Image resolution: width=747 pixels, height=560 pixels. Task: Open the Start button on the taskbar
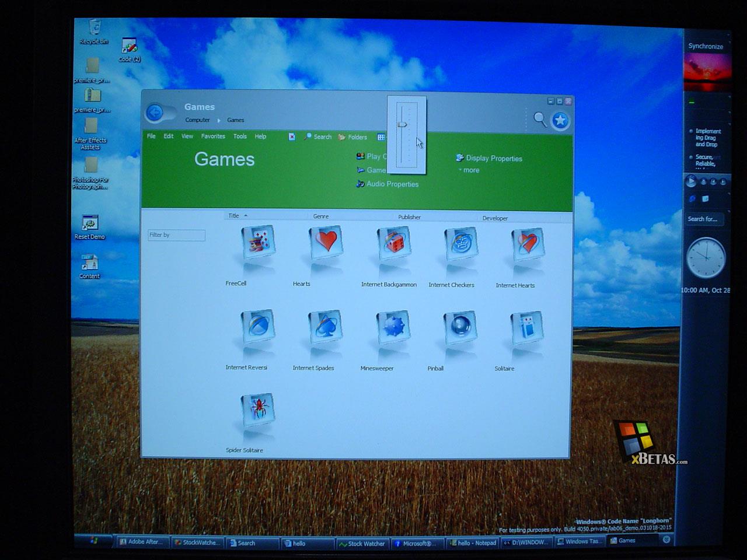pos(93,541)
